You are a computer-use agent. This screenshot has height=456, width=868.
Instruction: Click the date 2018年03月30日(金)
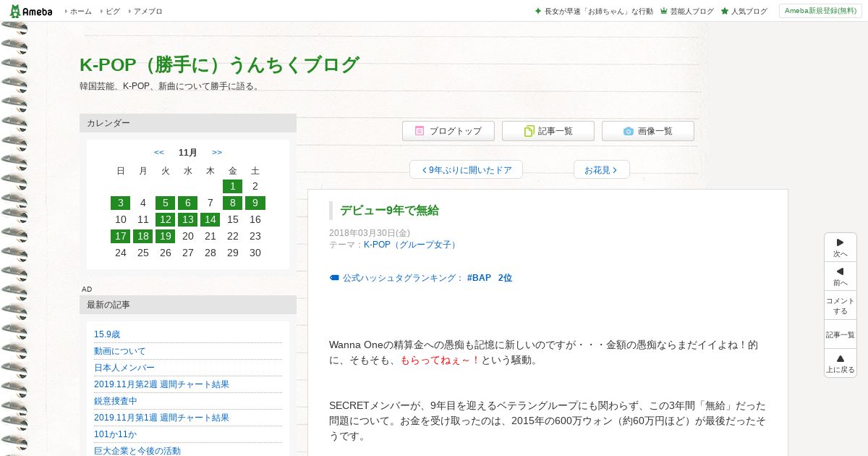click(x=370, y=233)
